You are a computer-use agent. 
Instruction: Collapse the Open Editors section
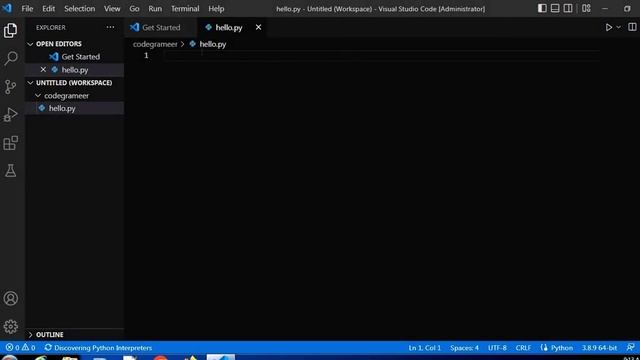(30, 44)
